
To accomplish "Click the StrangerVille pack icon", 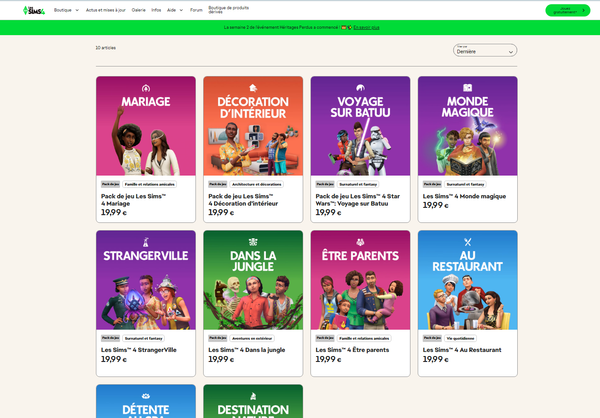I will [x=146, y=241].
